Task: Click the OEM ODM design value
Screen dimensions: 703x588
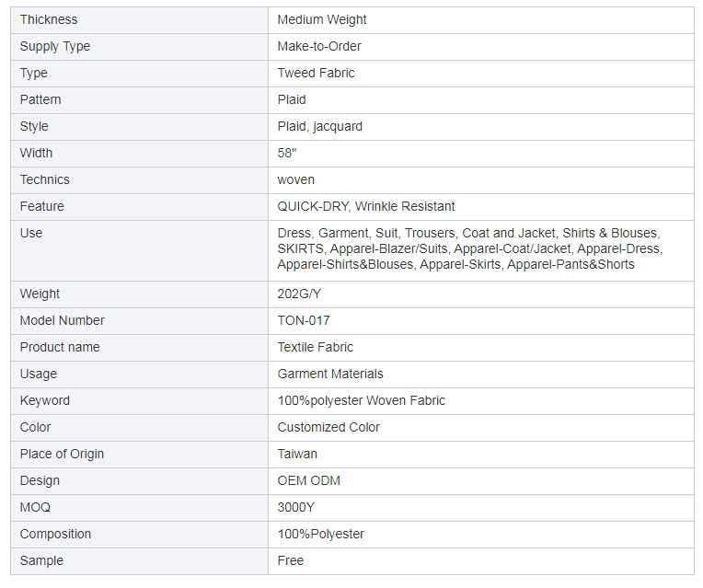Action: [x=309, y=481]
